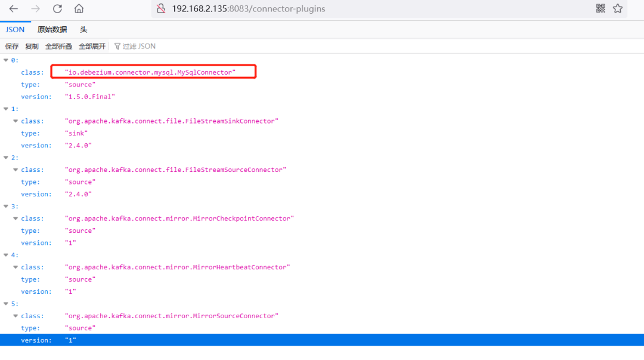644x360 pixels.
Task: Toggle class arrow for MirrorHeartbeatConnector
Action: click(16, 267)
